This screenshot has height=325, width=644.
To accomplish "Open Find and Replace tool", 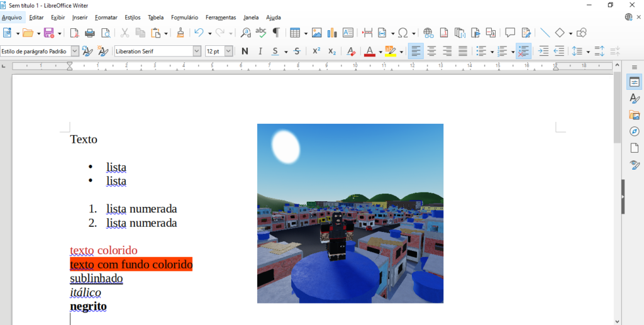I will [x=246, y=33].
